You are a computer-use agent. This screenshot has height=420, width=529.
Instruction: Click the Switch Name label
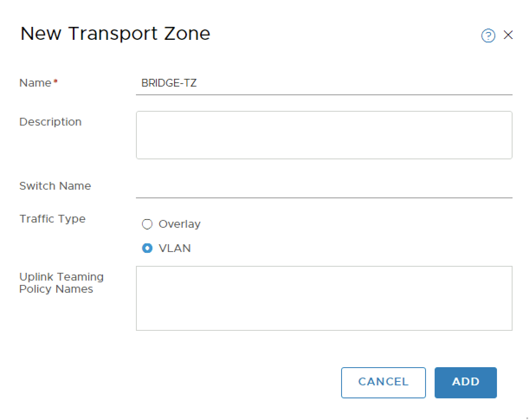55,186
